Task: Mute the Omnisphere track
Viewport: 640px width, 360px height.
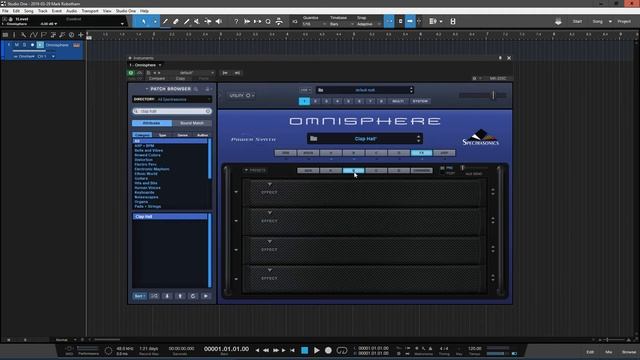Action: 17,45
